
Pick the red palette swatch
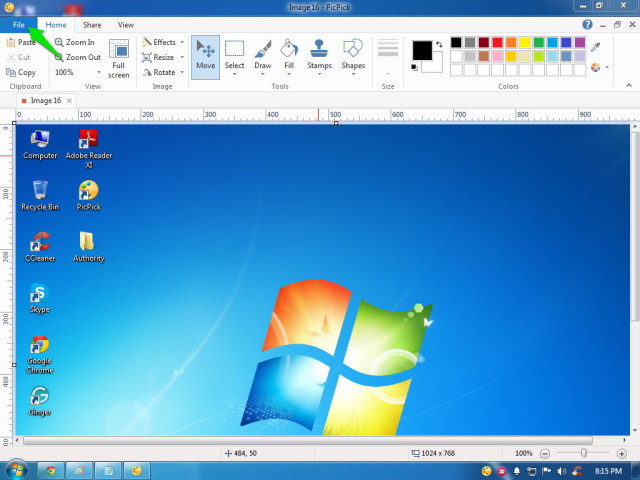pos(497,42)
